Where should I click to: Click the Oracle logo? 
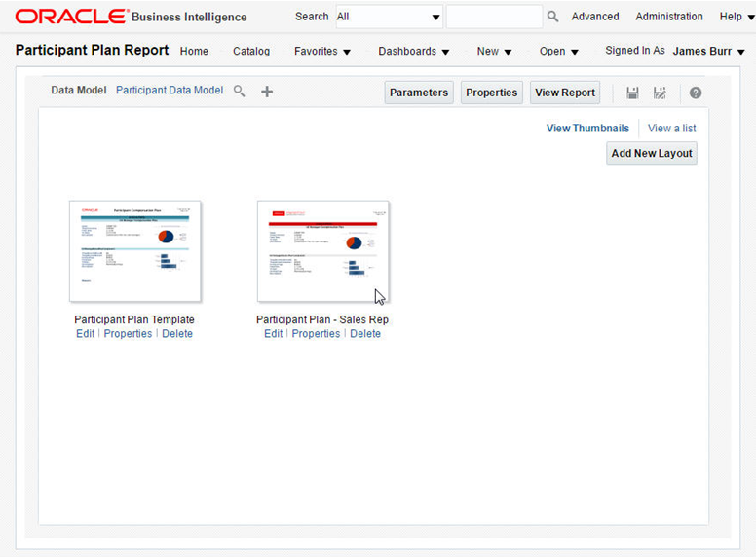click(x=71, y=17)
